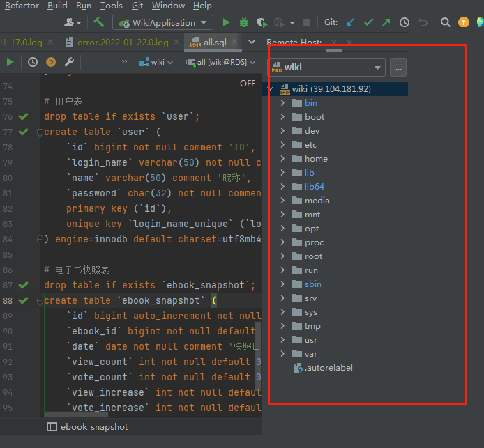This screenshot has height=448, width=484.
Task: Open the wiki remote host dropdown
Action: pos(326,68)
